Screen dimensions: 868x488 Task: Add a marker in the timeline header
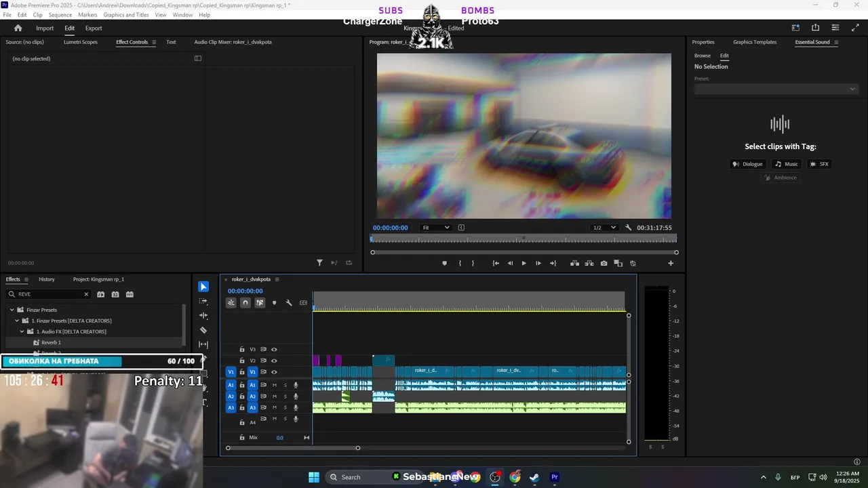pyautogui.click(x=274, y=303)
